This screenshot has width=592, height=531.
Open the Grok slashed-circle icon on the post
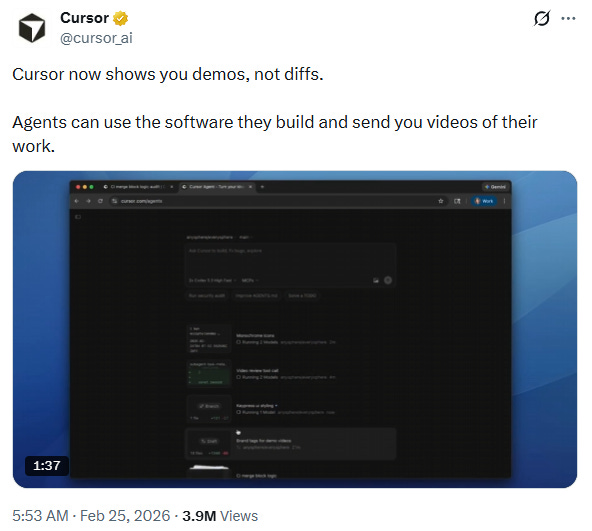(x=541, y=18)
